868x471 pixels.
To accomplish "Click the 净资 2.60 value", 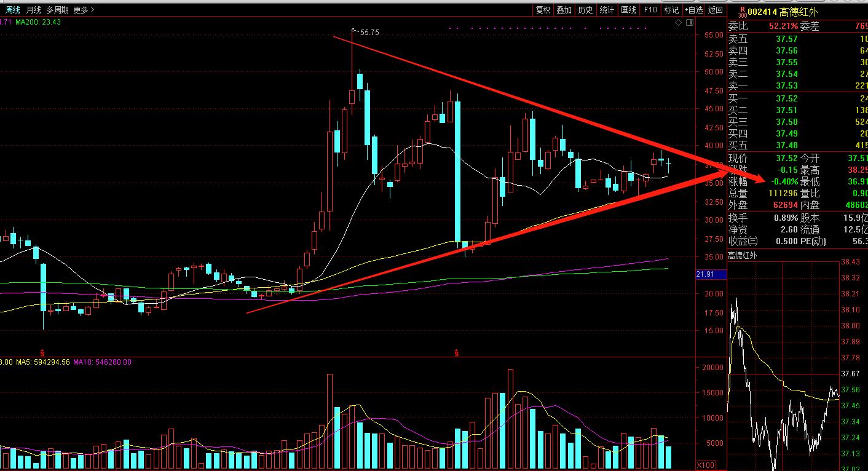I will point(789,229).
